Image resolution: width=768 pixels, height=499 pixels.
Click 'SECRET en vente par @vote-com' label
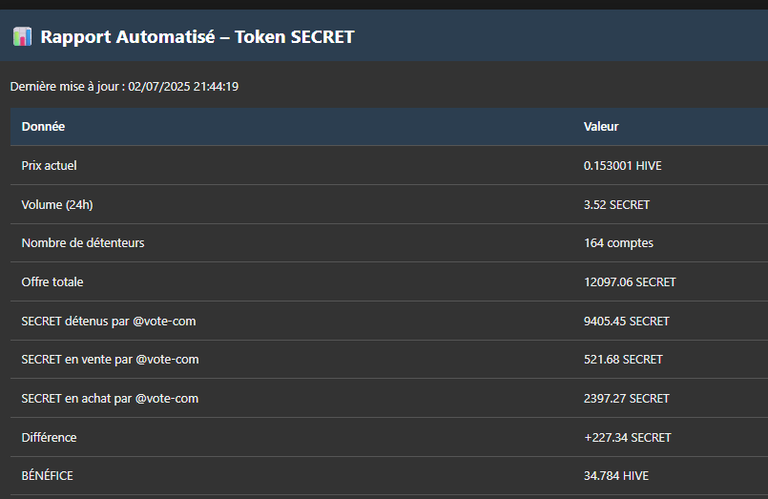point(110,359)
